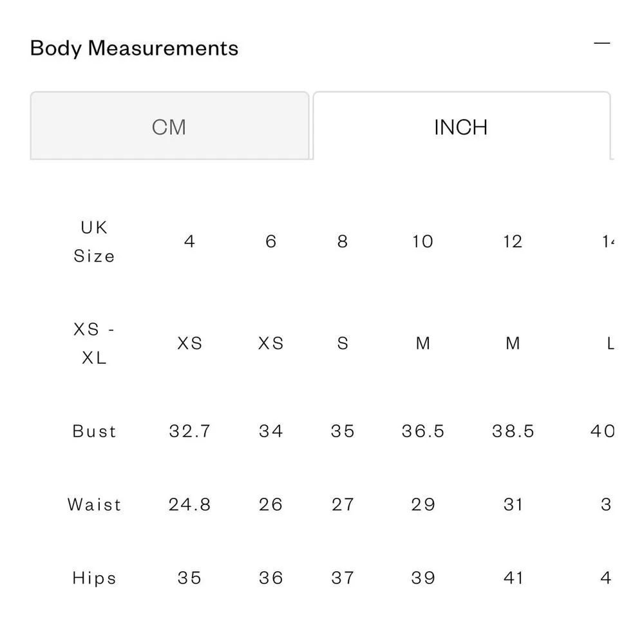Click the Waist row label

pyautogui.click(x=94, y=504)
